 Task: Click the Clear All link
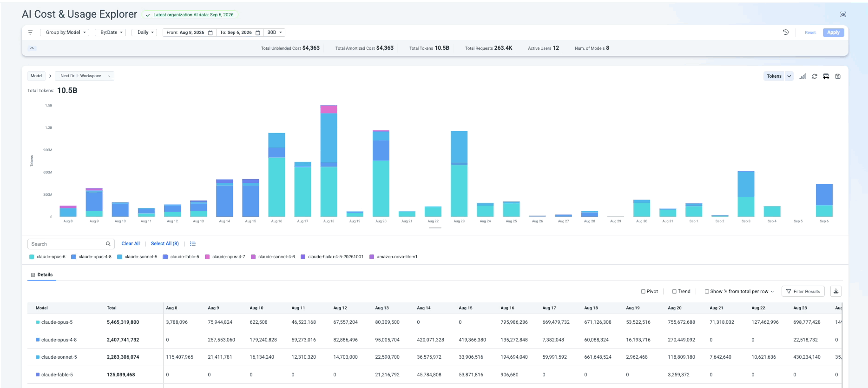131,244
